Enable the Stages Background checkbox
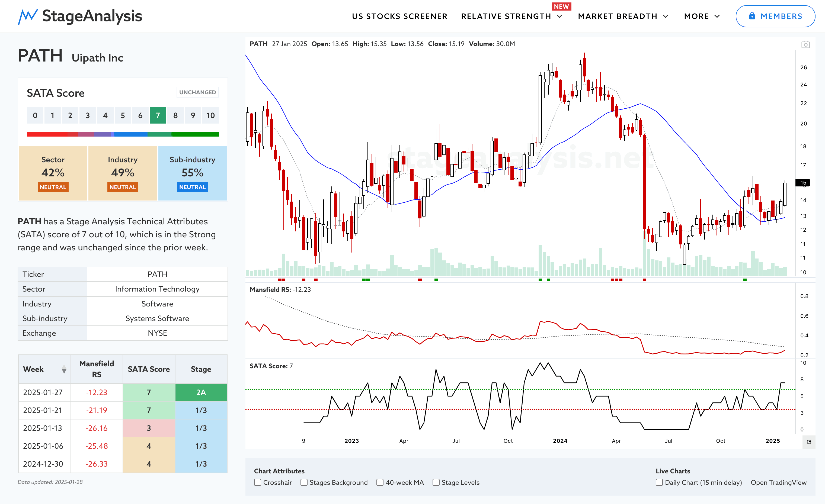 (304, 482)
